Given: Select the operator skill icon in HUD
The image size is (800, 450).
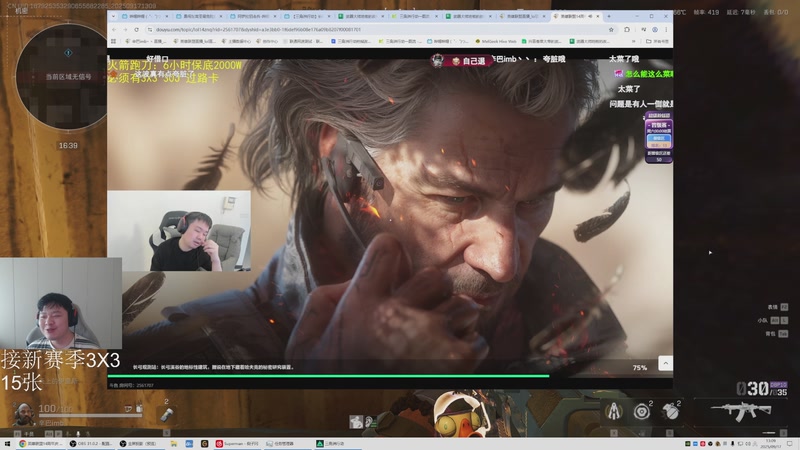Looking at the screenshot, I should [614, 411].
